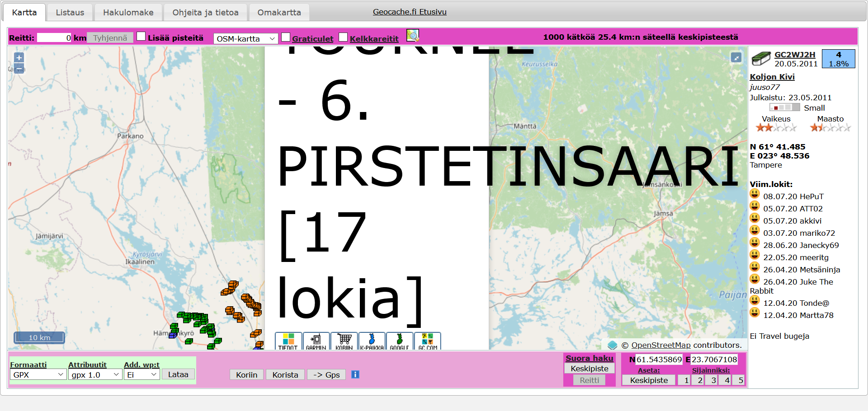Viewport: 868px width, 411px height.
Task: Open the Formaatti GPX dropdown
Action: [x=38, y=374]
